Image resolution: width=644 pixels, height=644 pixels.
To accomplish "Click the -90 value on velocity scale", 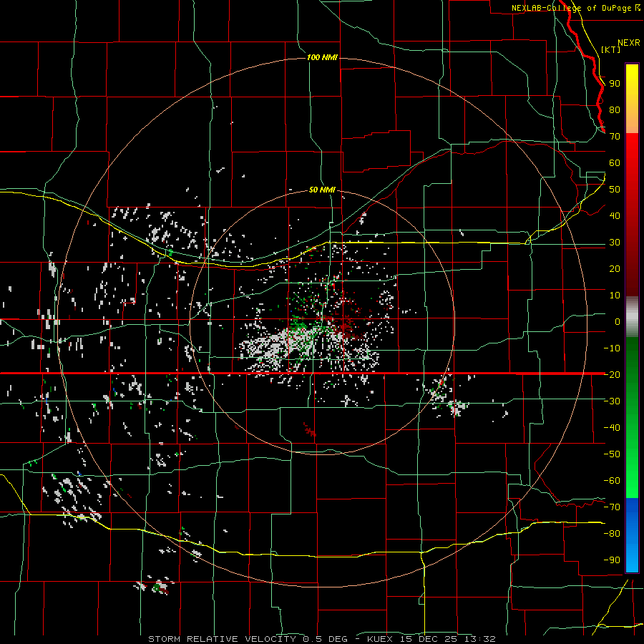I will click(x=612, y=560).
